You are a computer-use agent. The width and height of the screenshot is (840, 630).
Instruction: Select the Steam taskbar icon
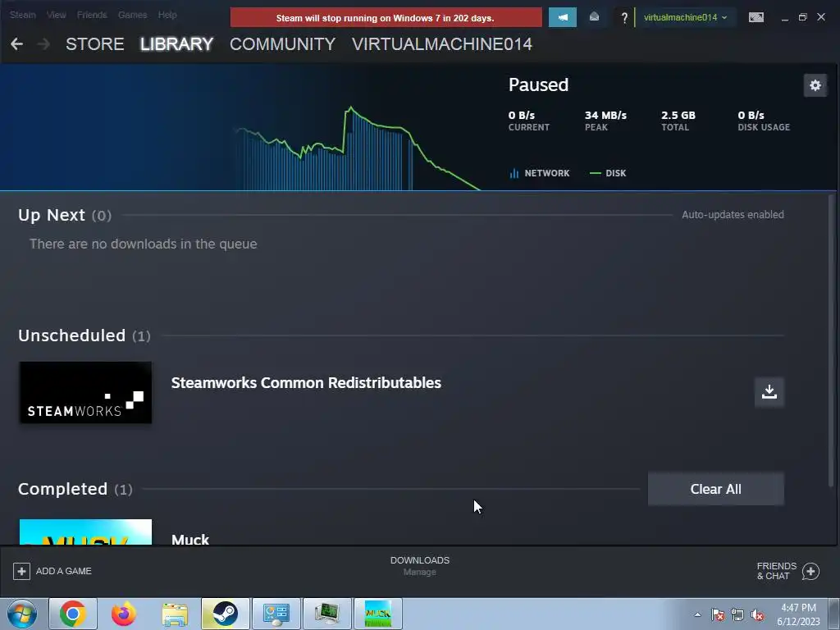click(x=226, y=614)
